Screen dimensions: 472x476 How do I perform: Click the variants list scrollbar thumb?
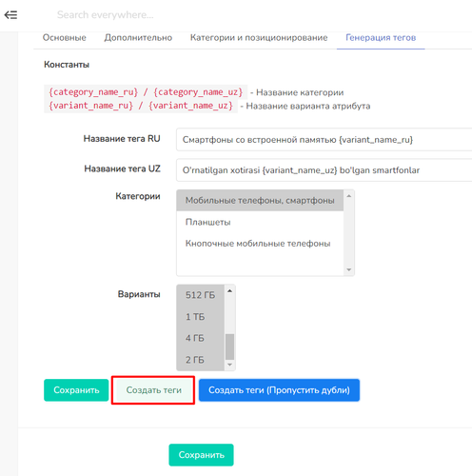click(230, 347)
